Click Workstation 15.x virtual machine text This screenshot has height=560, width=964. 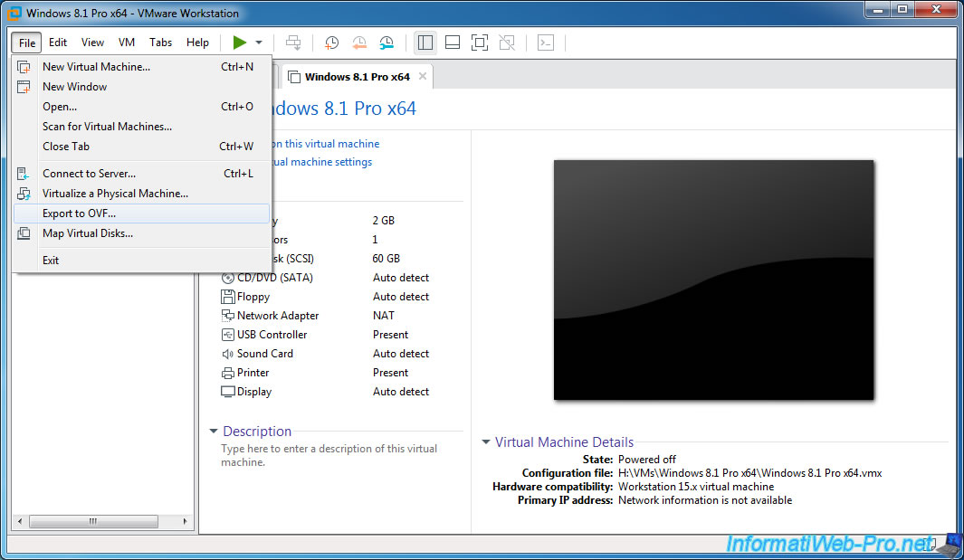[696, 487]
